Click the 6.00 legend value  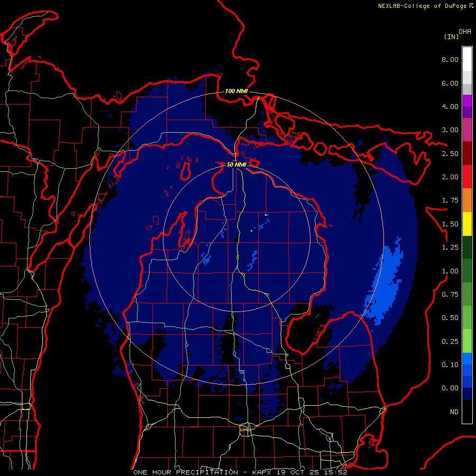[450, 83]
